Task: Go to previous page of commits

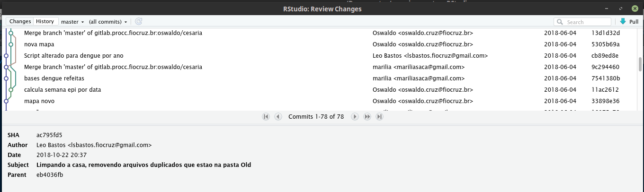Action: (x=278, y=116)
